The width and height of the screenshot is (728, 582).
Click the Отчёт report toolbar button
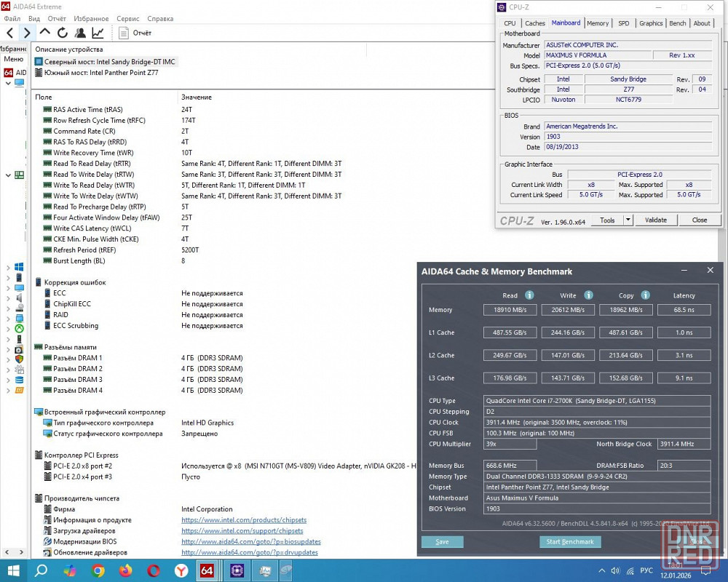coord(135,33)
